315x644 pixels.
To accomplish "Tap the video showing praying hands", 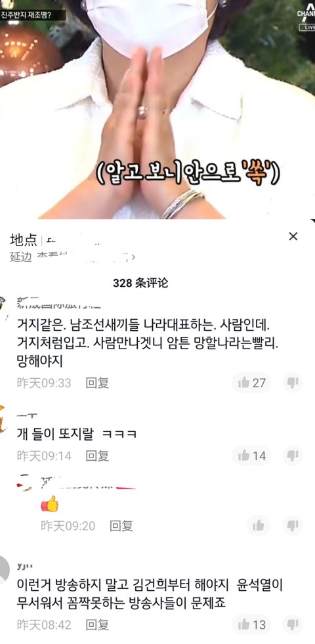I will point(157,109).
